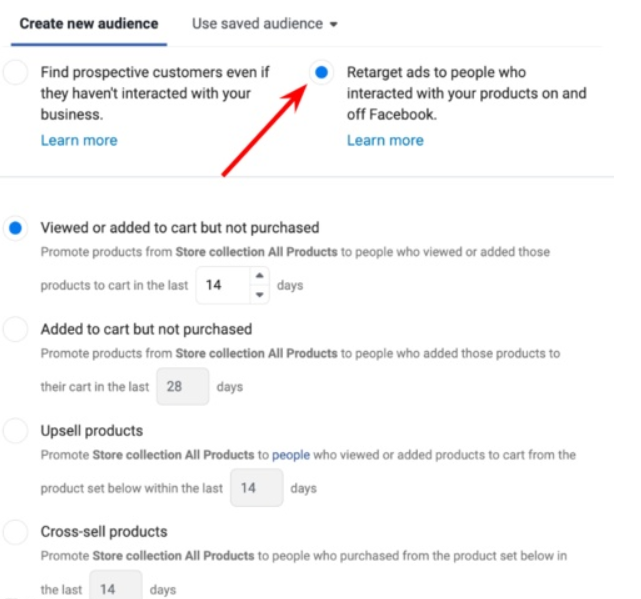Screen dimensions: 641x599
Task: Open Learn more under prospective customers
Action: pos(79,140)
